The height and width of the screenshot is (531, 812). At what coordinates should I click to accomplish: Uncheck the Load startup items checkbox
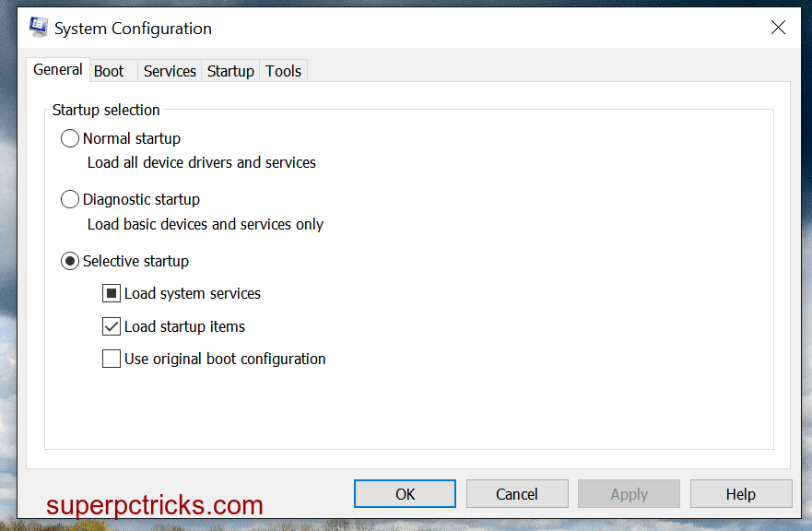[x=112, y=327]
